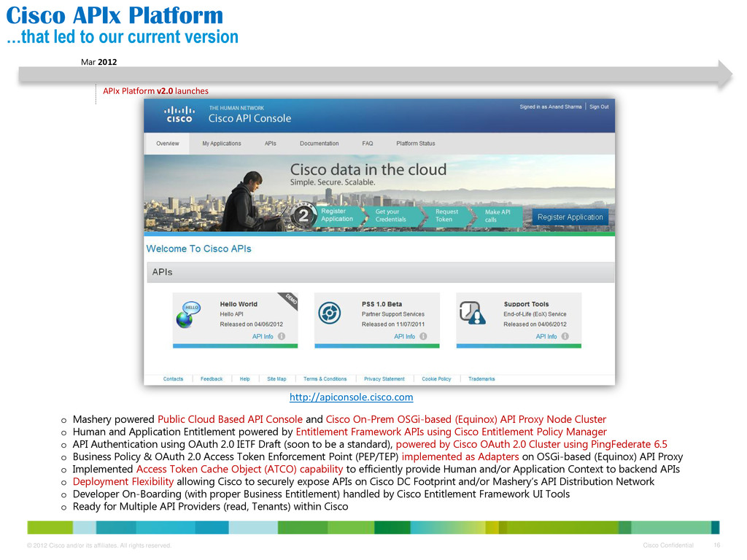
Task: Click the info icon on the Support Tools card
Action: [x=565, y=336]
